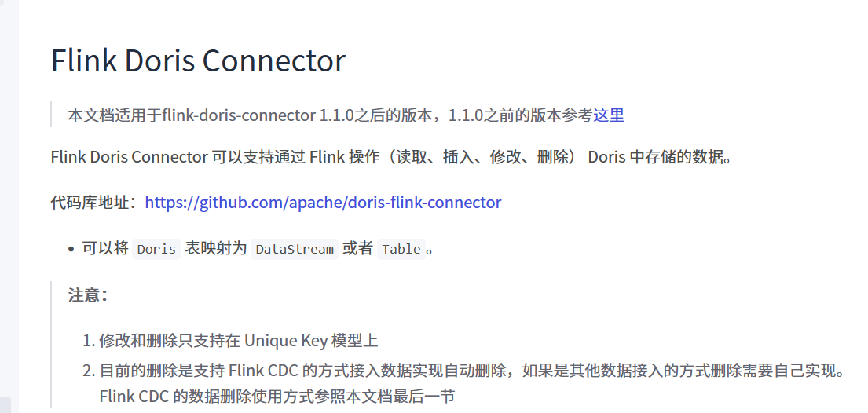Click the inline code "Doris" in the bullet
The image size is (868, 413).
[156, 250]
